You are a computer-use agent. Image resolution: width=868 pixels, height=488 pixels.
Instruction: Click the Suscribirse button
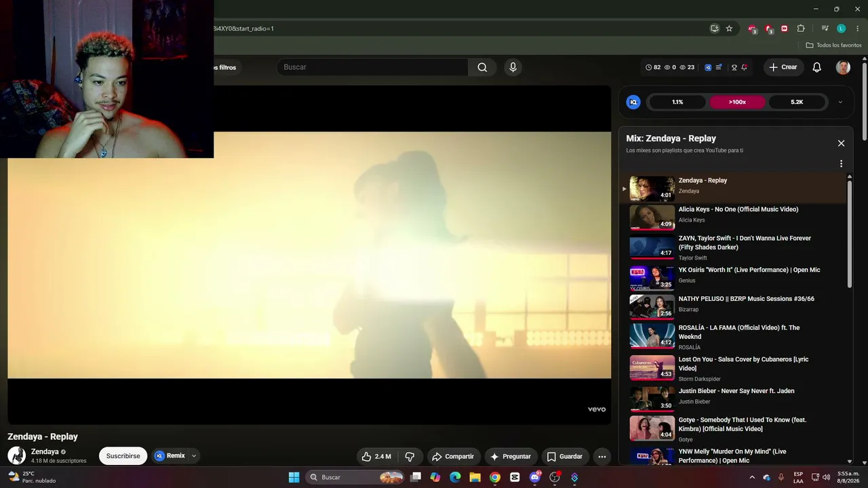click(x=123, y=456)
